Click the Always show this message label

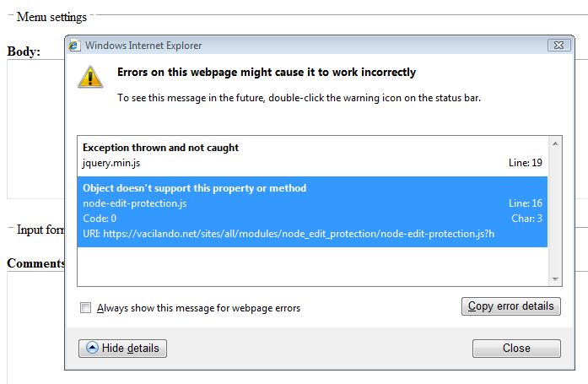click(198, 308)
